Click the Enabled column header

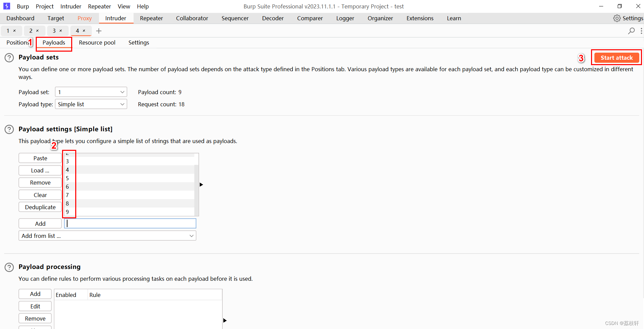[x=71, y=295]
